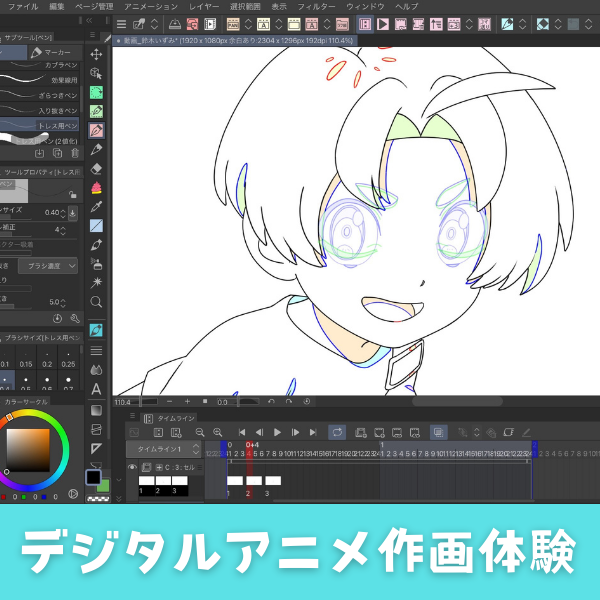Open the フィルター menu
This screenshot has width=600, height=600.
point(316,6)
